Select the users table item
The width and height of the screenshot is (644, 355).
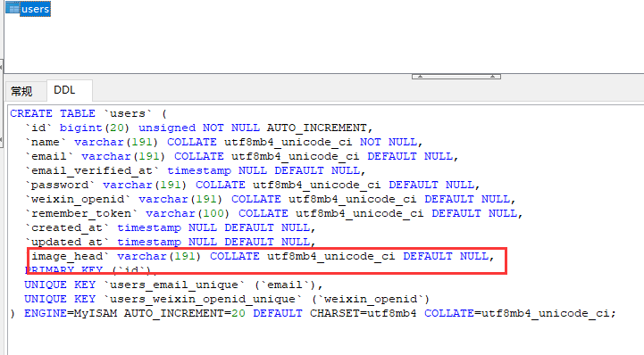pos(28,9)
